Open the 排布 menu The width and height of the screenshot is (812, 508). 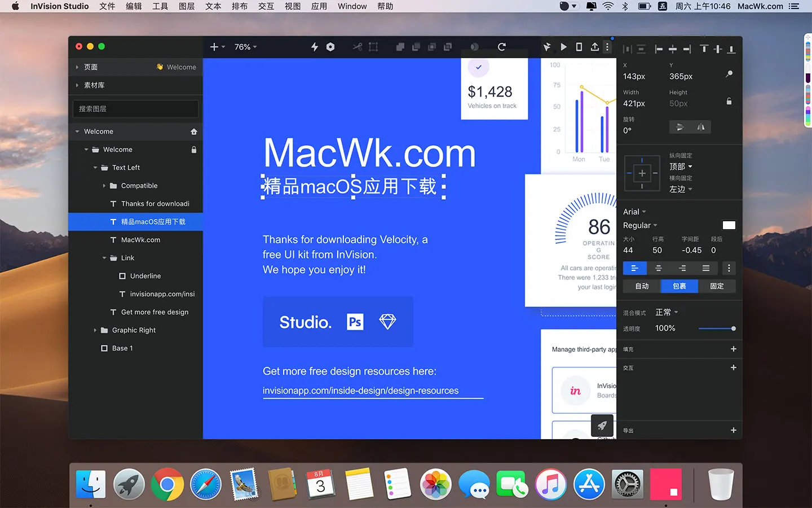[240, 6]
